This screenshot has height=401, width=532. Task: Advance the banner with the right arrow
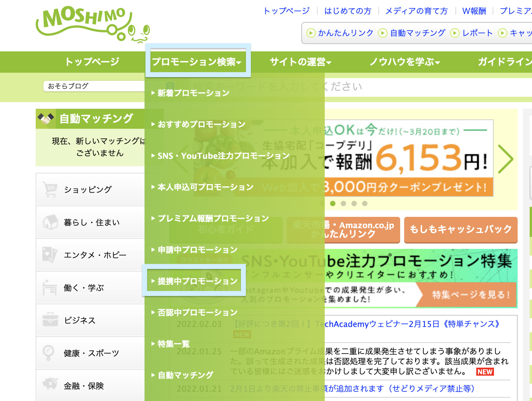coord(506,159)
